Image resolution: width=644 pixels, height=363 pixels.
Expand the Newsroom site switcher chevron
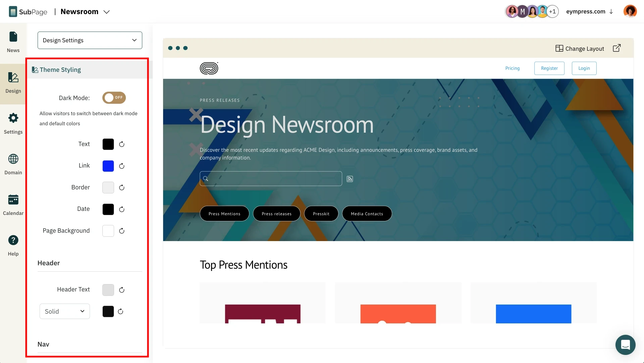[106, 12]
